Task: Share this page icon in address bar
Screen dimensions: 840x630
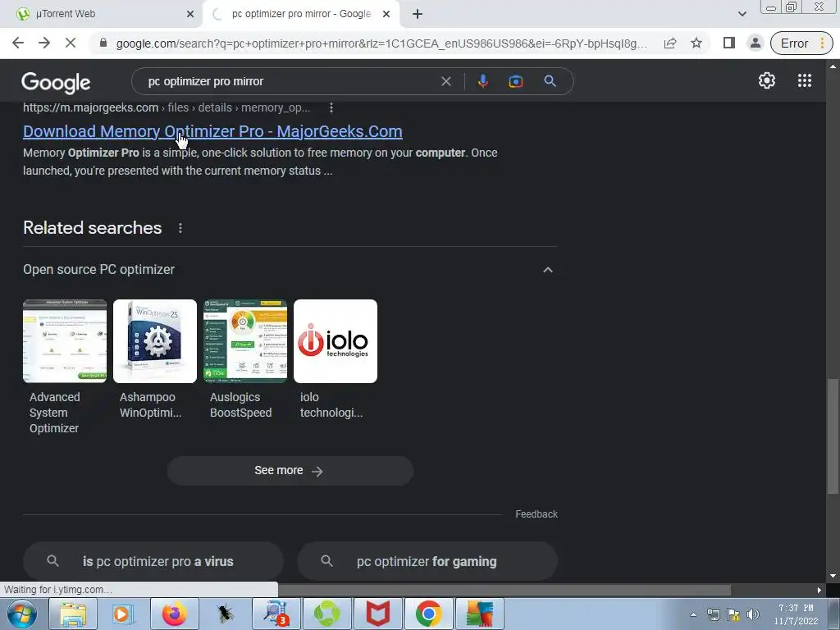Action: 670,43
